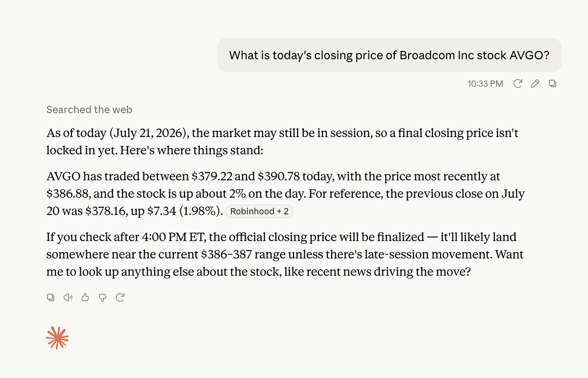Give the response a thumbs up
588x378 pixels.
pyautogui.click(x=85, y=297)
